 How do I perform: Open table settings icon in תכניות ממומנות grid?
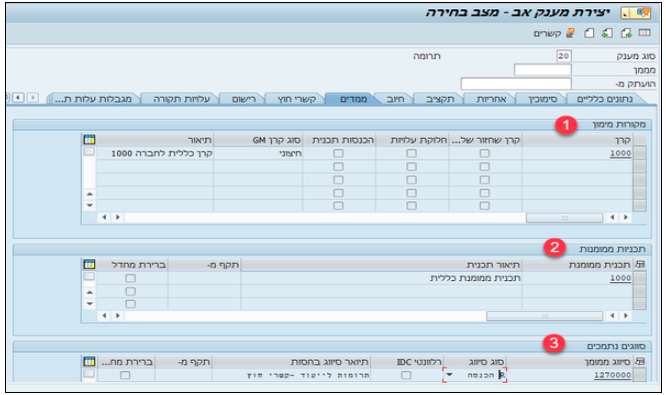pyautogui.click(x=89, y=264)
